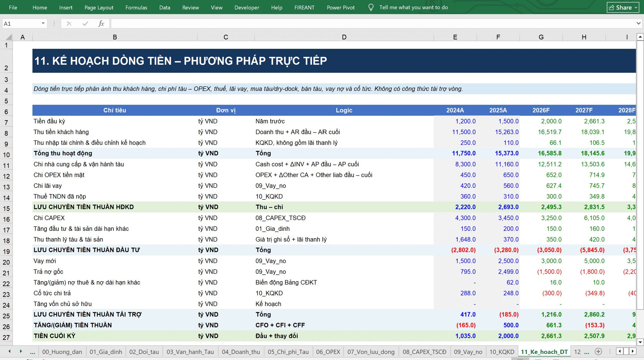Select the 06_OPEX sheet tab
This screenshot has width=644, height=360.
[328, 352]
